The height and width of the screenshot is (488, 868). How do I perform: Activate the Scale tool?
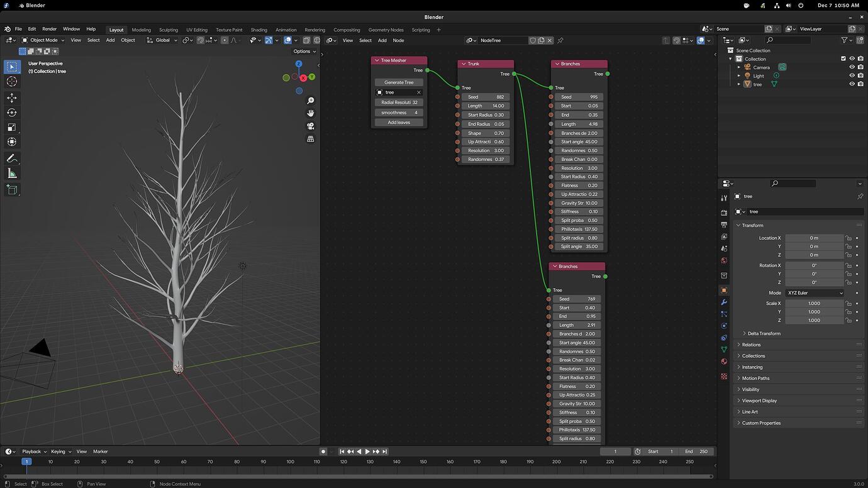[12, 127]
